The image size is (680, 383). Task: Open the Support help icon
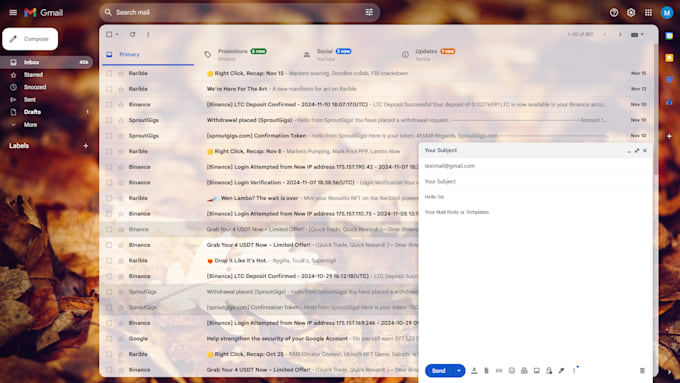coord(614,13)
